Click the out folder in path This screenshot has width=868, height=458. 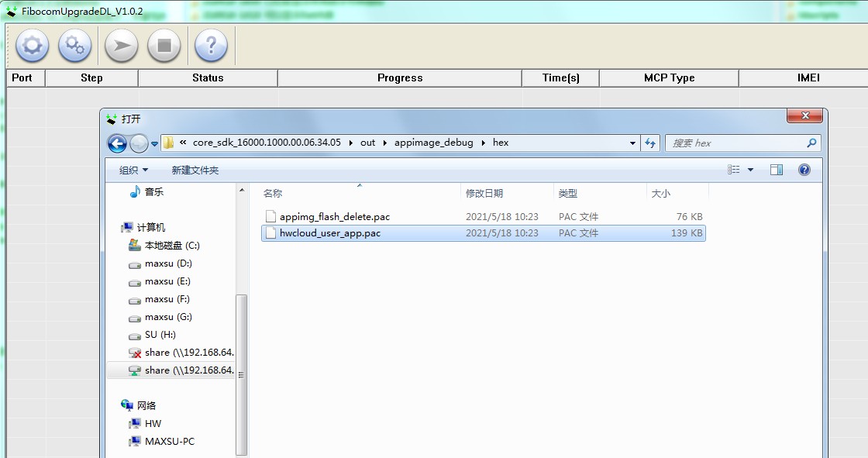click(x=367, y=143)
